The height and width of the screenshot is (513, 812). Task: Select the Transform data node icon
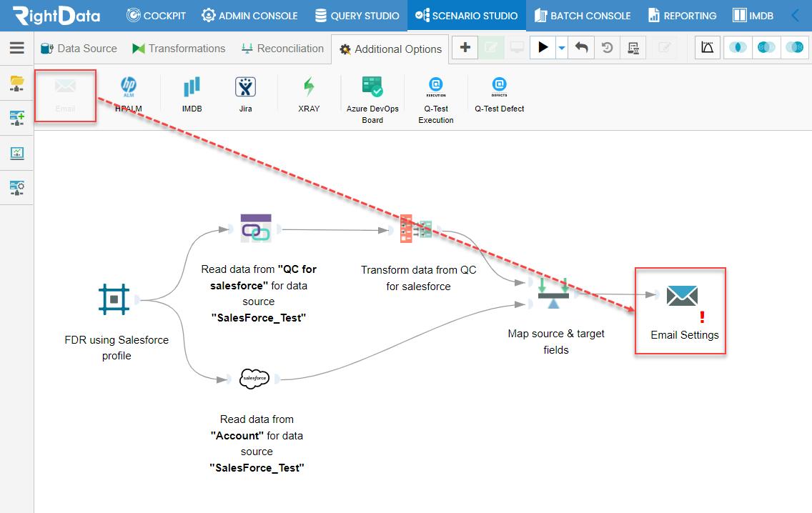416,229
